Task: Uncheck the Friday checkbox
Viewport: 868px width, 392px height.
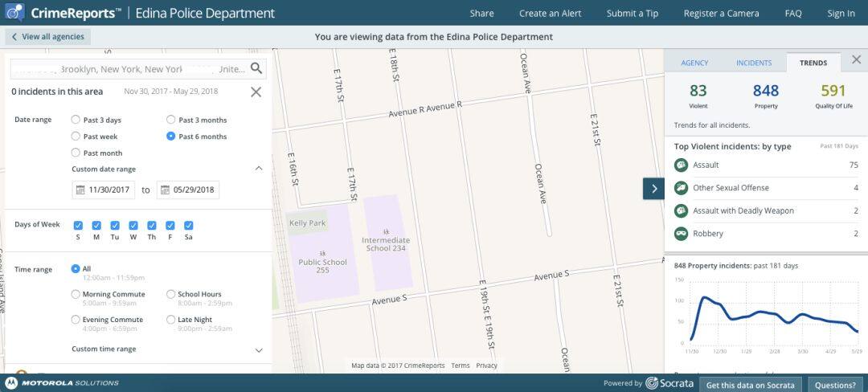Action: click(170, 226)
